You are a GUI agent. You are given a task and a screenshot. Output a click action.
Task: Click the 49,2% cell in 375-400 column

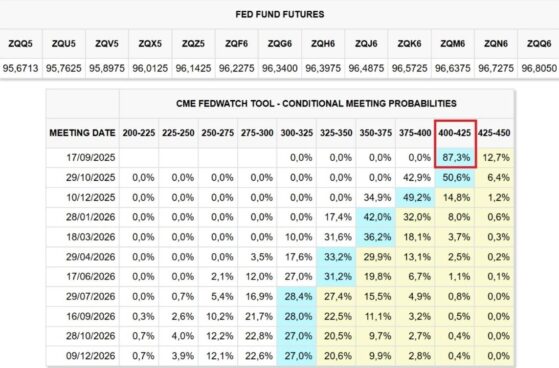point(416,197)
